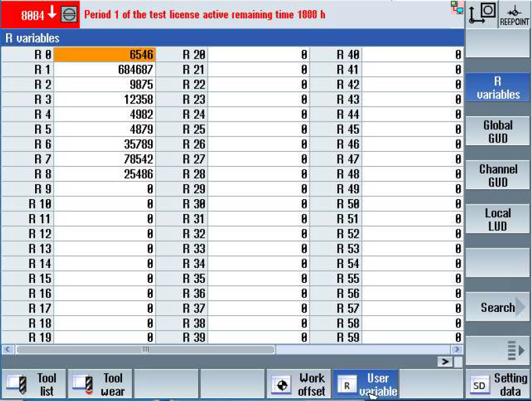Image resolution: width=532 pixels, height=401 pixels.
Task: Click the alarm 8084 indicator
Action: [38, 14]
